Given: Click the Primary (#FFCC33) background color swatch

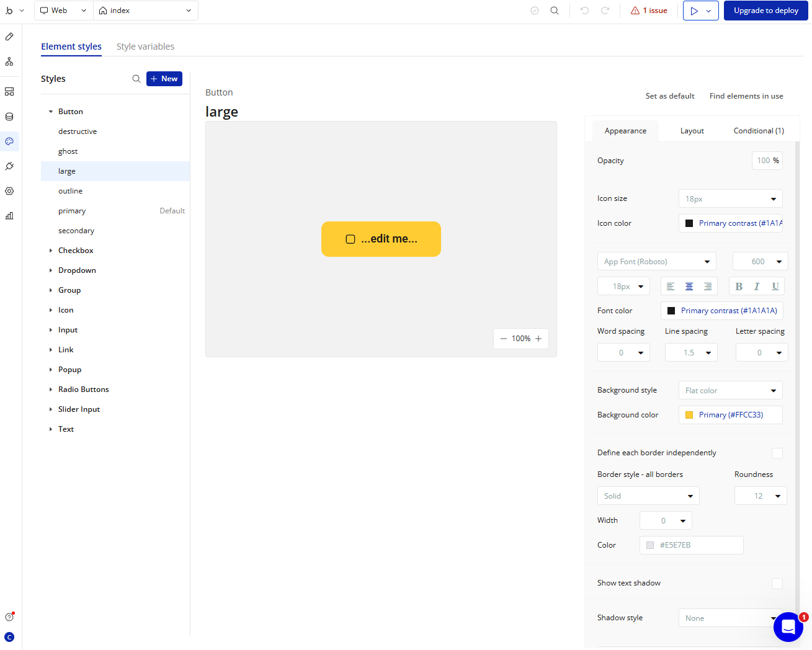Looking at the screenshot, I should [730, 414].
